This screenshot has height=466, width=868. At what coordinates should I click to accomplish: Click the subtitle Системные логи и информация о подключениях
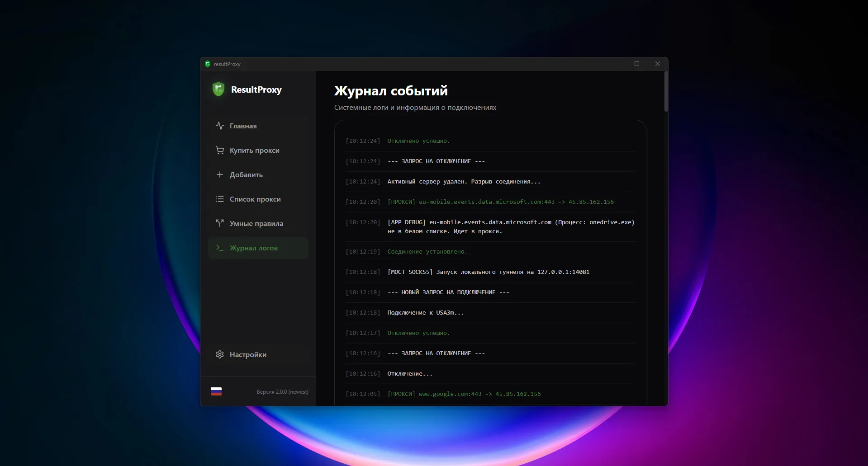tap(415, 108)
